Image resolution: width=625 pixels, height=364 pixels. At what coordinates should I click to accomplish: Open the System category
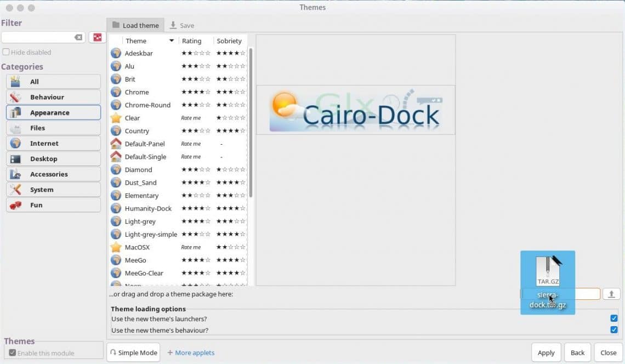click(53, 190)
